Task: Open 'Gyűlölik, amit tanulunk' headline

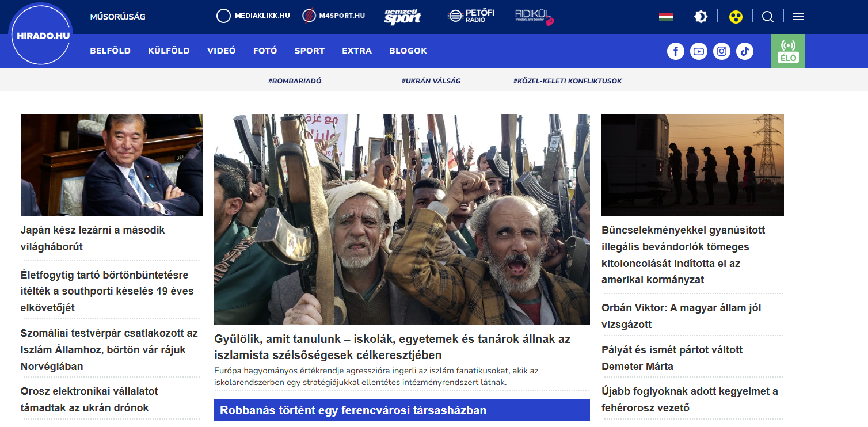Action: [x=393, y=347]
